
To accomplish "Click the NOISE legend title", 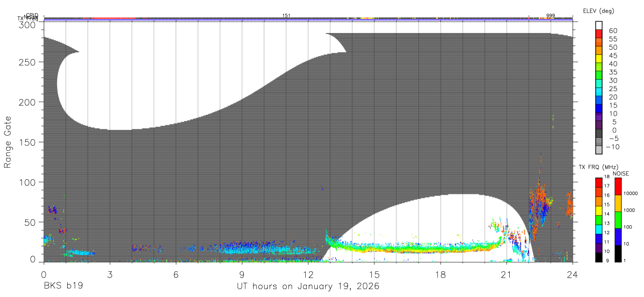I will click(620, 173).
